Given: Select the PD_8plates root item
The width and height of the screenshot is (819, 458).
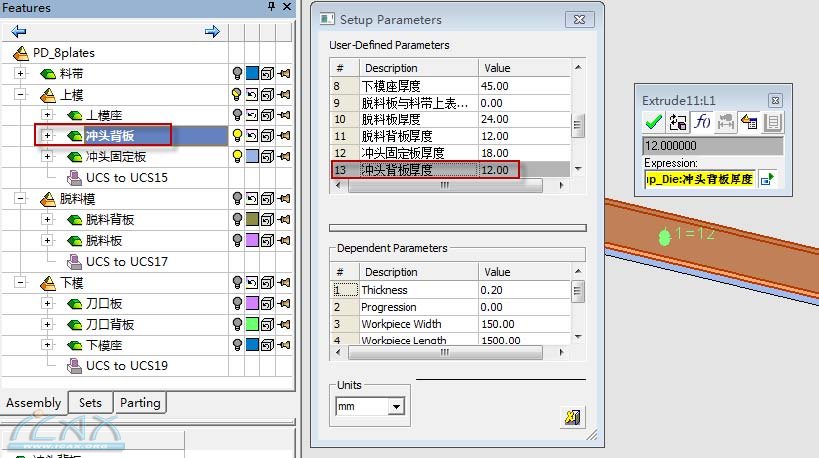Looking at the screenshot, I should click(x=64, y=53).
